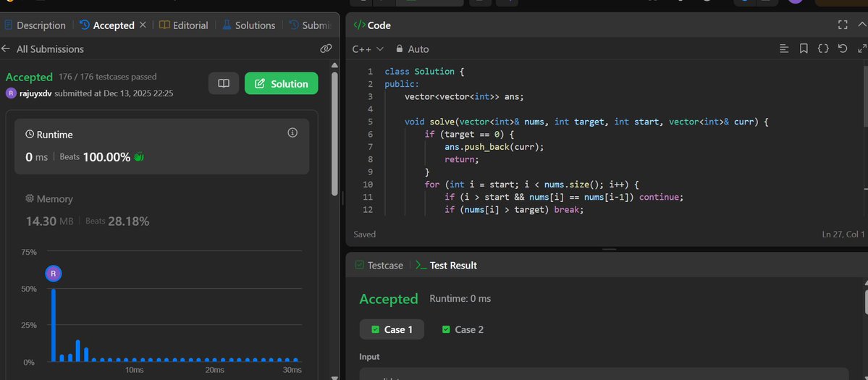Click the left panel vertical scrollbar
Viewport: 868px width, 380px height.
tap(334, 132)
